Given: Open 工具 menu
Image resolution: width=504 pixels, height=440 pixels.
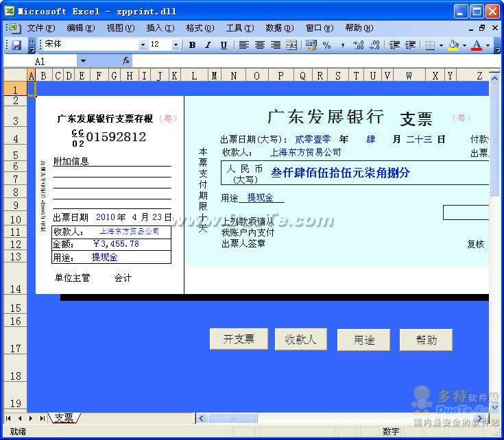Looking at the screenshot, I should pyautogui.click(x=240, y=28).
